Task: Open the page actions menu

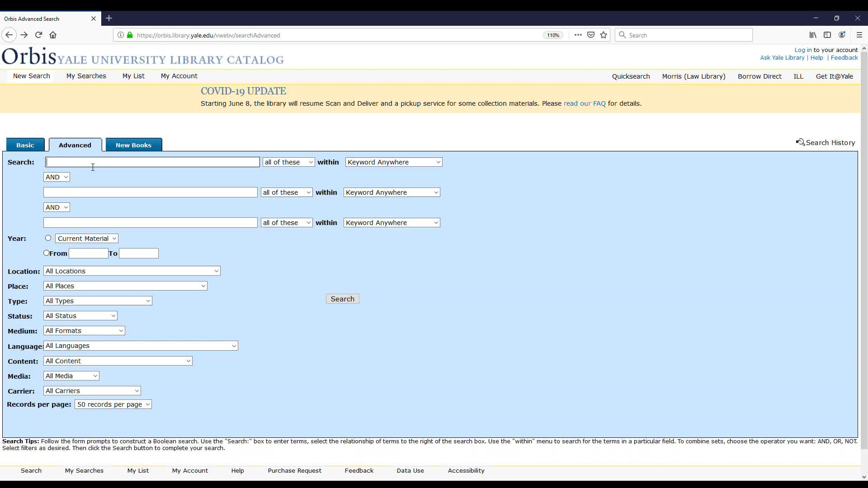Action: [578, 35]
